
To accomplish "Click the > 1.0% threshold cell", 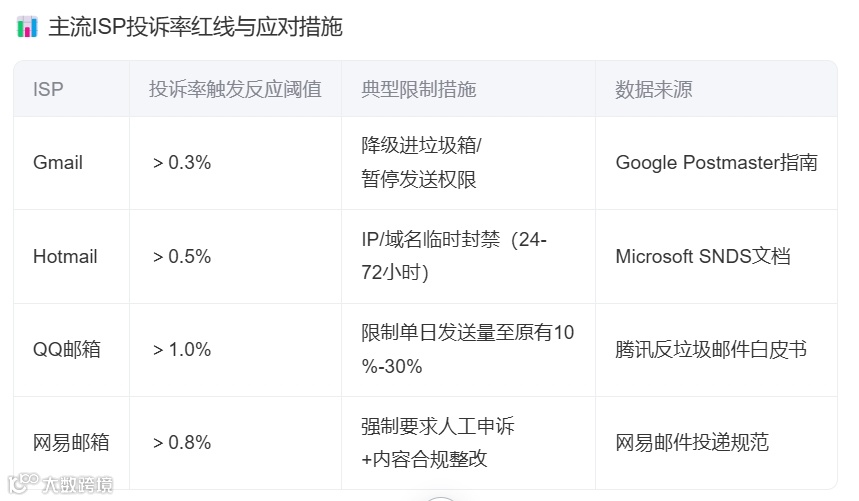I will click(182, 349).
